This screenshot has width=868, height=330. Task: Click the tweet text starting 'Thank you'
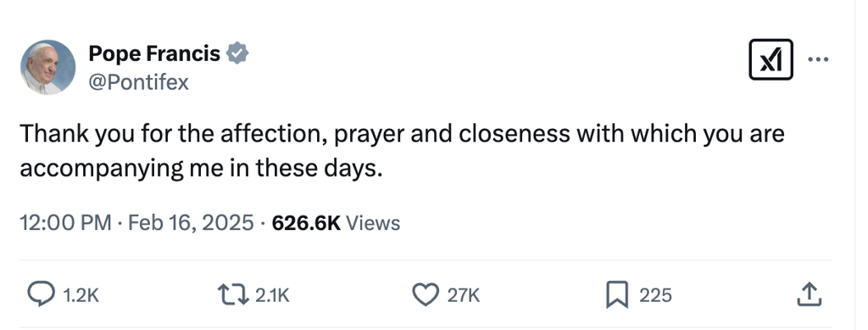402,151
